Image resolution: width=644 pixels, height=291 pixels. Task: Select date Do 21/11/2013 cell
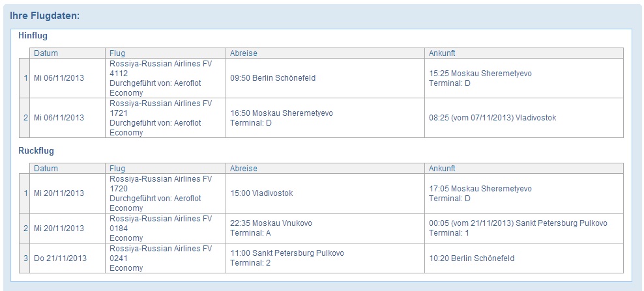67,258
